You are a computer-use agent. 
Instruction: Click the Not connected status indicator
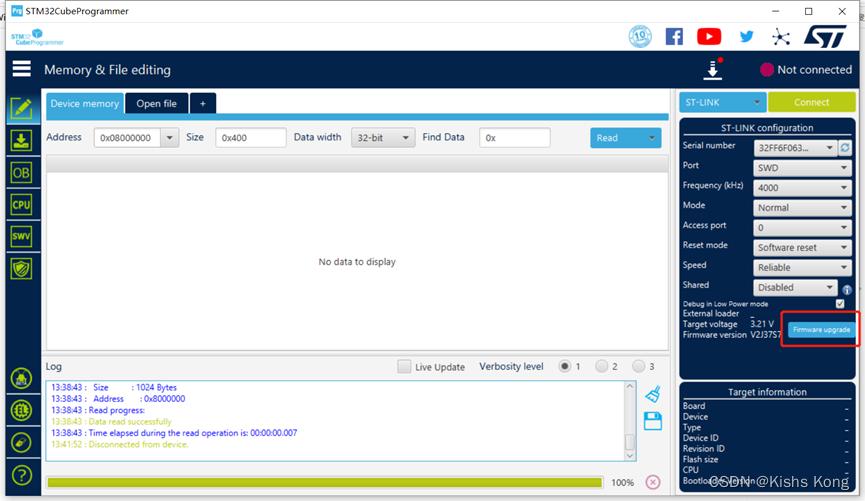tap(806, 70)
